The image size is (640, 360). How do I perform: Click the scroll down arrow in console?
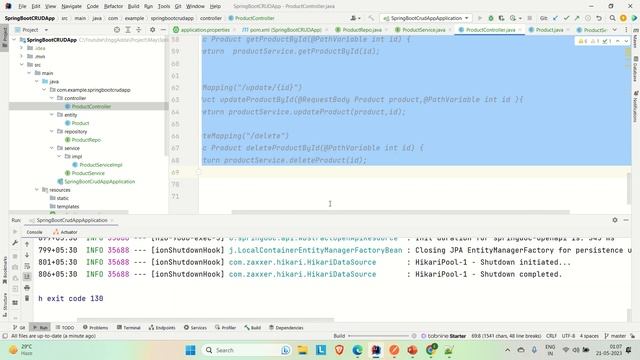point(27,255)
